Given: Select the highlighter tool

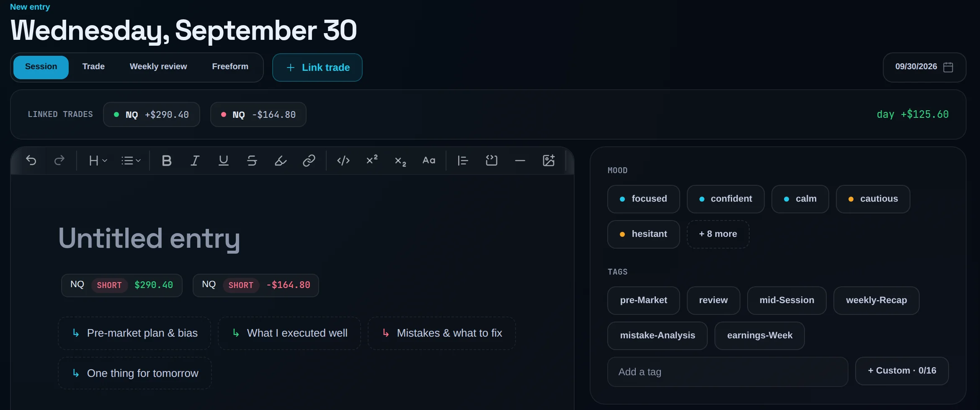Looking at the screenshot, I should tap(281, 161).
